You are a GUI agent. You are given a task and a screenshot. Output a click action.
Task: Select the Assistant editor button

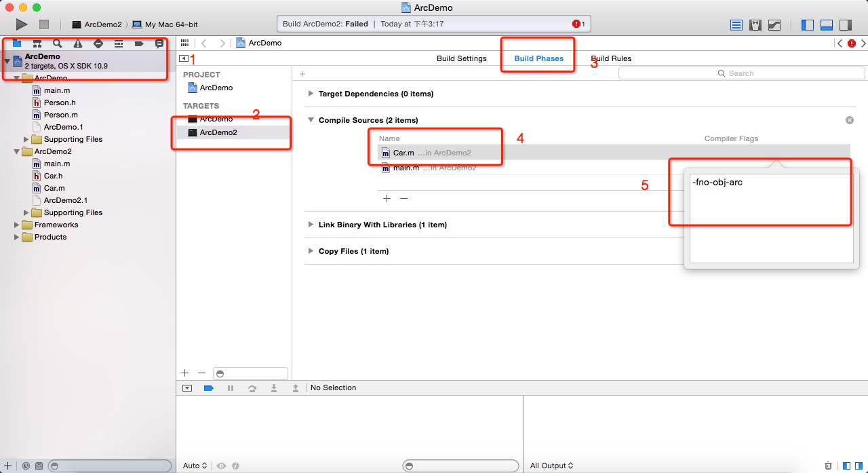755,25
